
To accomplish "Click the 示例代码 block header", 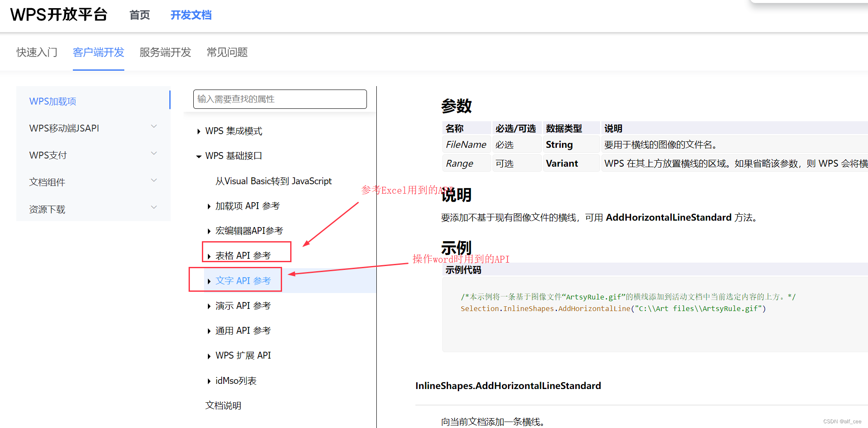I will 655,270.
